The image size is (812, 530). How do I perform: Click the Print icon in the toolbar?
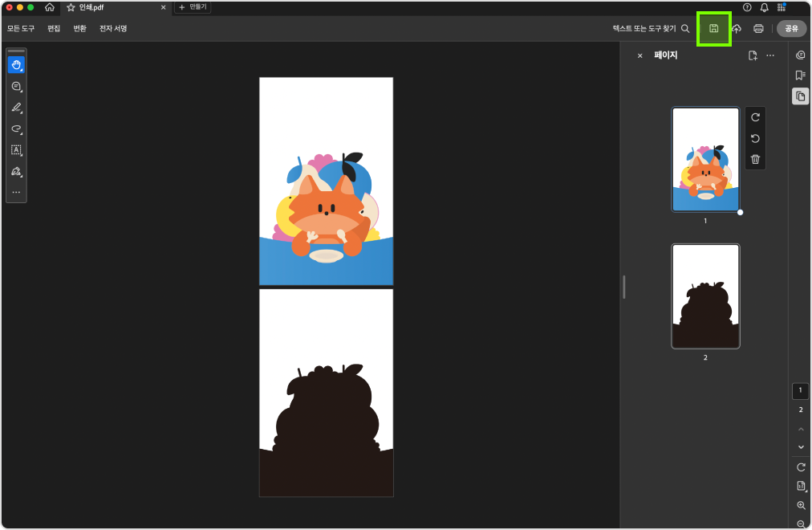758,28
